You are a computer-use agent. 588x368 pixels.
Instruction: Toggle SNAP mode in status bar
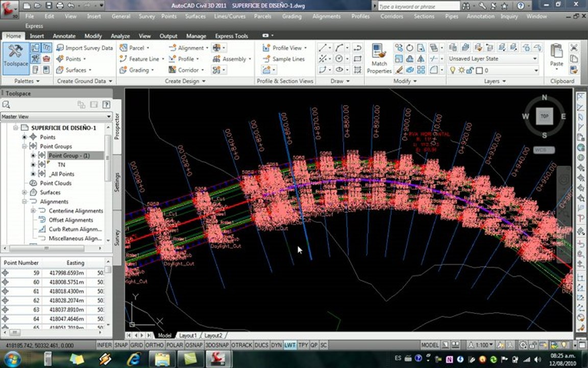click(x=121, y=344)
